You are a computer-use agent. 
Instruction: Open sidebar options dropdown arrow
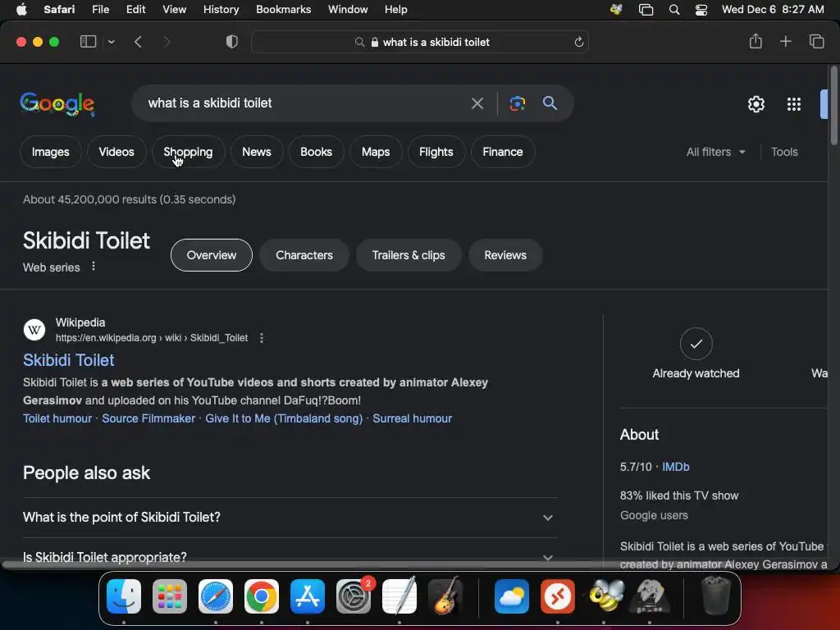tap(111, 42)
